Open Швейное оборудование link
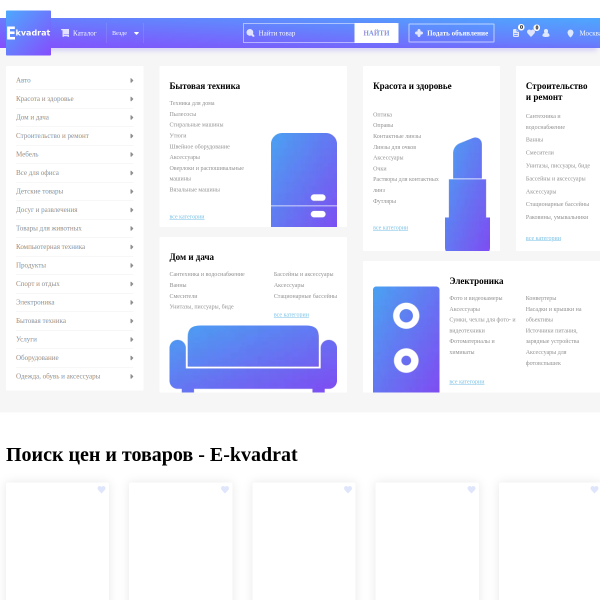600x600 pixels. pos(200,147)
